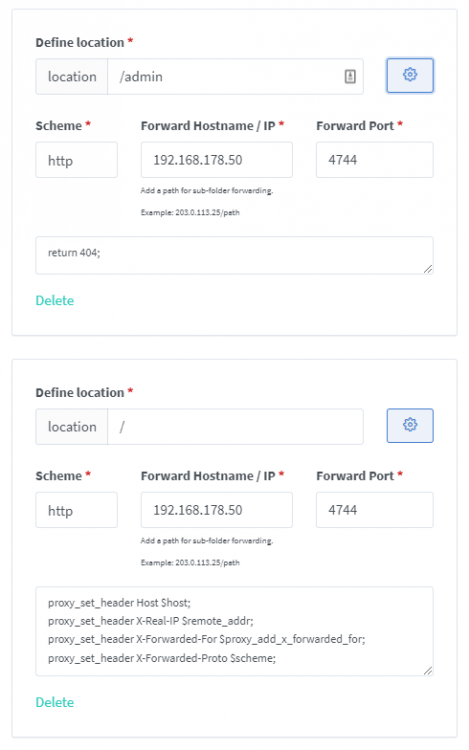Click 'proxy_set_header Host $host;' line
The image size is (469, 750).
pyautogui.click(x=119, y=603)
